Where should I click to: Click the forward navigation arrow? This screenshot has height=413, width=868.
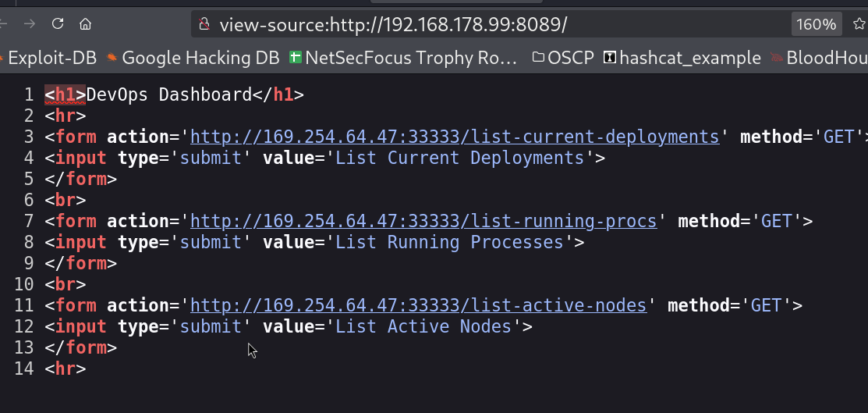tap(30, 23)
